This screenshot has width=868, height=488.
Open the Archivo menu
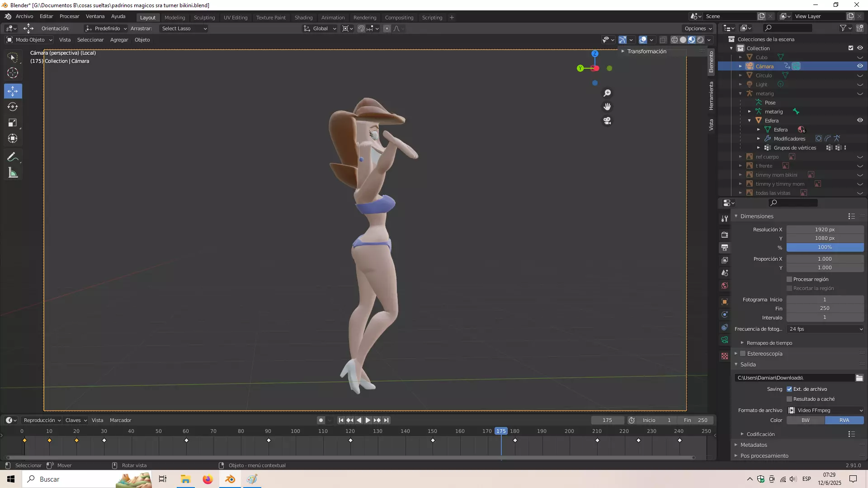pos(24,16)
